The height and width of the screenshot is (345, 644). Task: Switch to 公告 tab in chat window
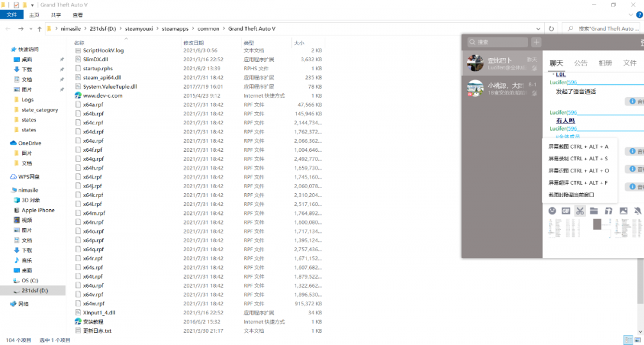(x=581, y=63)
